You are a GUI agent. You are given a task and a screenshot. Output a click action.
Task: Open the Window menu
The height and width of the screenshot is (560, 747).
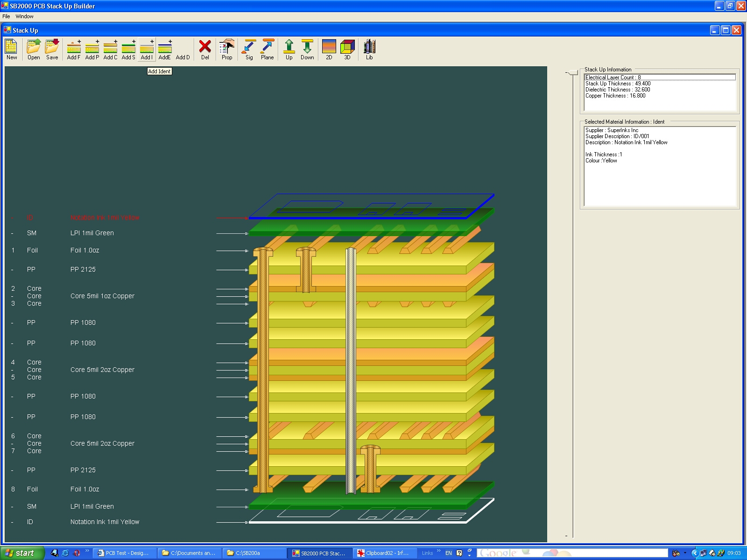point(24,16)
